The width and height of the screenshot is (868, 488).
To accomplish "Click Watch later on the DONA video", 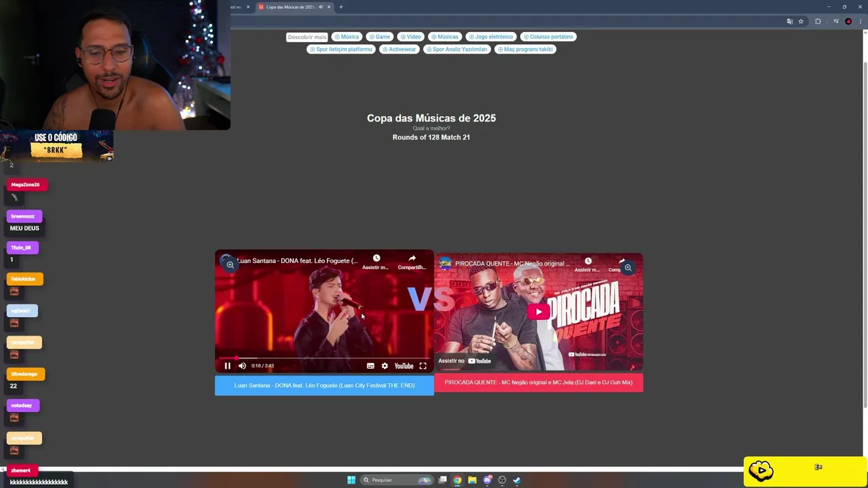I will coord(376,262).
